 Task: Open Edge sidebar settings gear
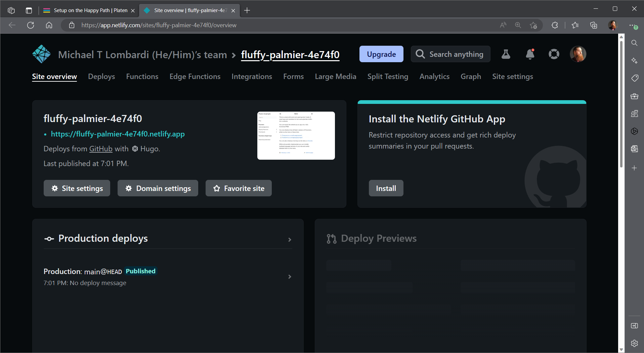634,343
